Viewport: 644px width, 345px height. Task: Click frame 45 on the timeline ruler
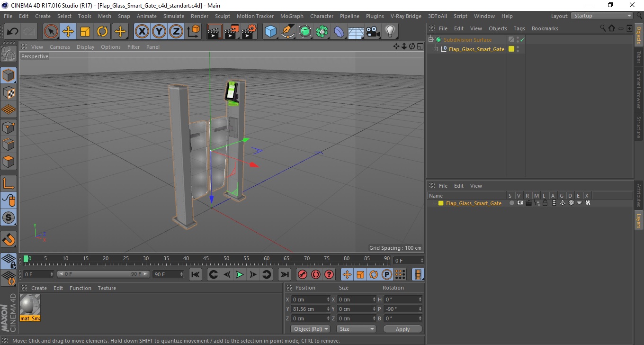click(206, 260)
